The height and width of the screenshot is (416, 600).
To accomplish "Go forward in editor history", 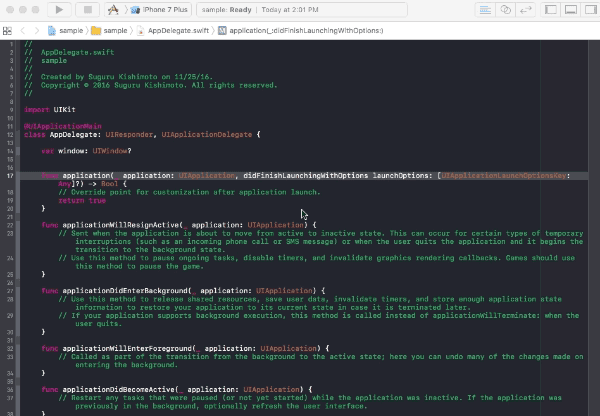I will (x=36, y=31).
